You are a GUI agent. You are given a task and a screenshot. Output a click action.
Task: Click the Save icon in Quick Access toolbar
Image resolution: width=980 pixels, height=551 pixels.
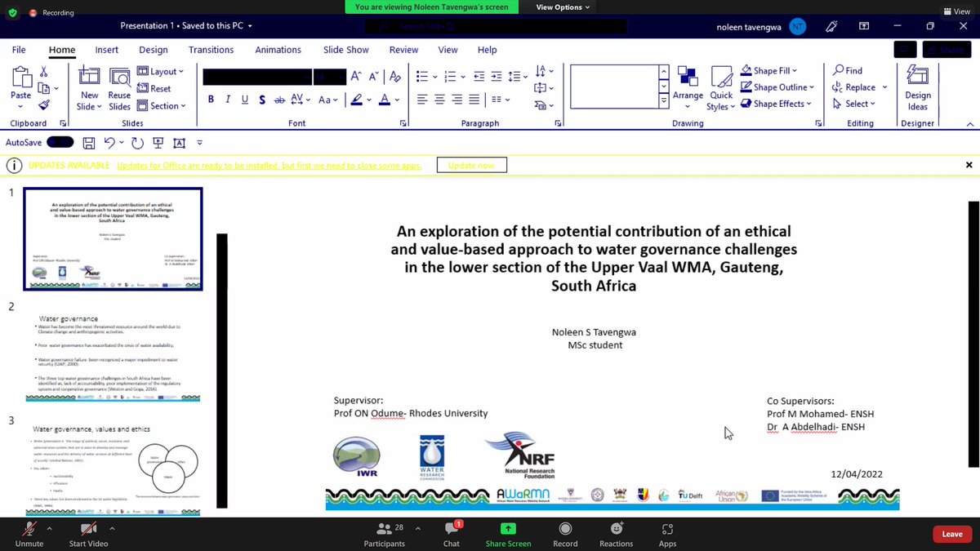[x=88, y=143]
